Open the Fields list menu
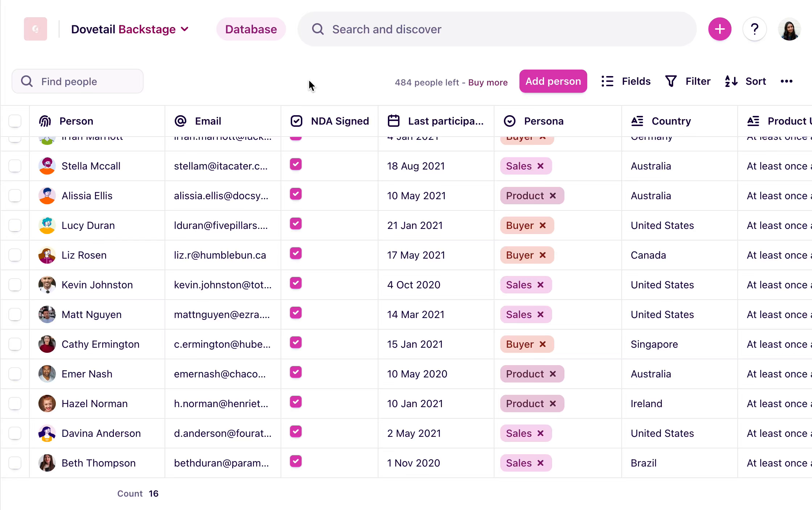812x510 pixels. (x=626, y=81)
